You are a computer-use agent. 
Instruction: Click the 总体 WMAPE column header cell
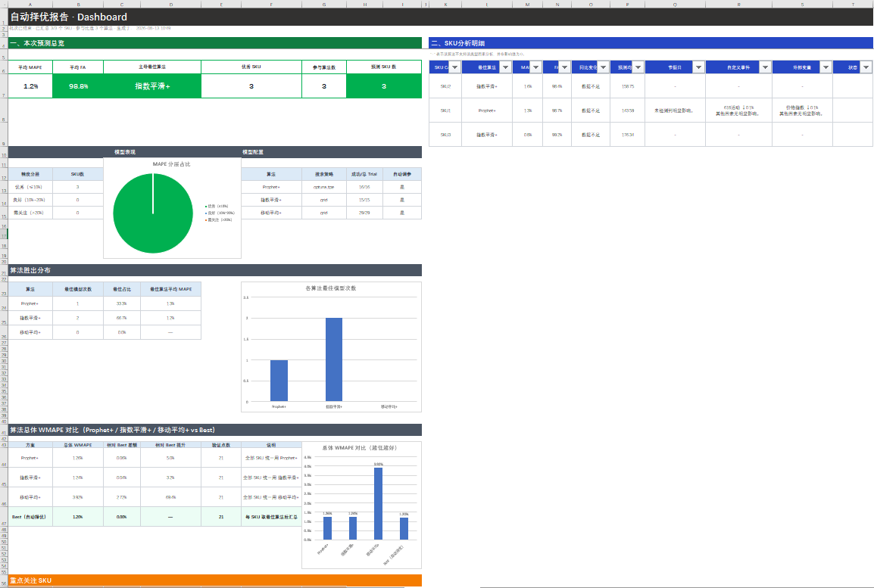click(x=78, y=445)
